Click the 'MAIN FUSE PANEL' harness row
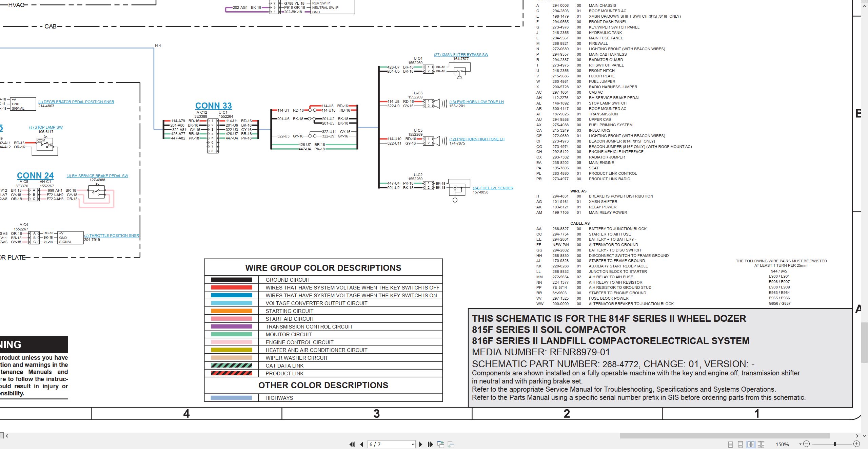 (x=579, y=38)
